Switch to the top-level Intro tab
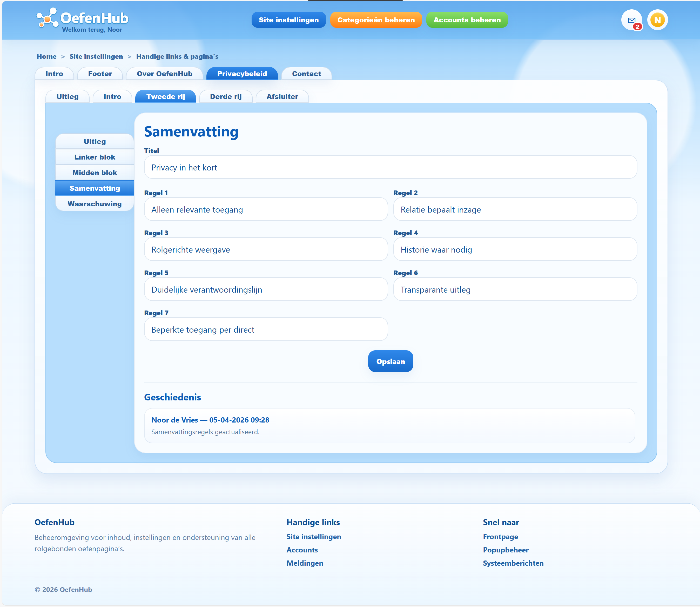 pyautogui.click(x=54, y=74)
